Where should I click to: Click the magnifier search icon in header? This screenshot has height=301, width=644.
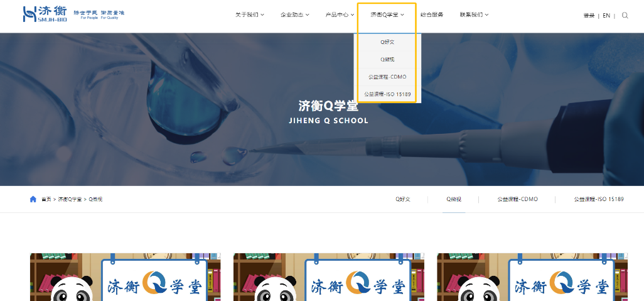pos(625,16)
